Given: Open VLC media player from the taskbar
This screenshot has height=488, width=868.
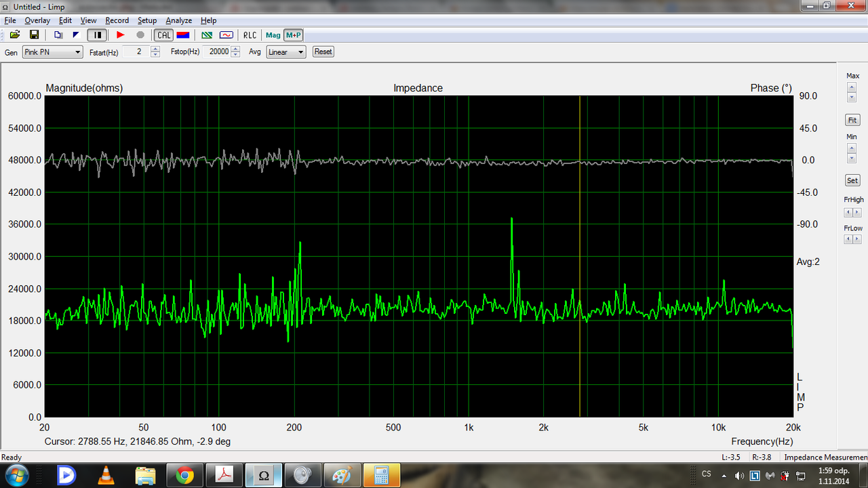Looking at the screenshot, I should pos(106,475).
